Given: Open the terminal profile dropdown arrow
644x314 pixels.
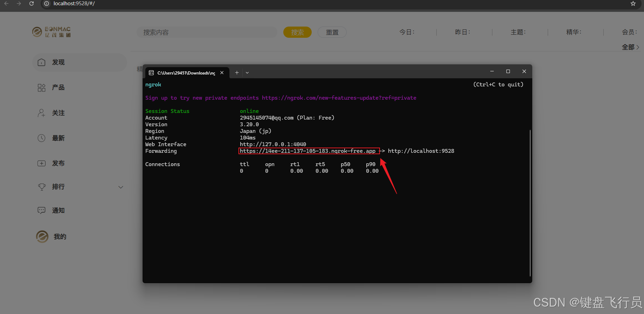Looking at the screenshot, I should click(247, 73).
